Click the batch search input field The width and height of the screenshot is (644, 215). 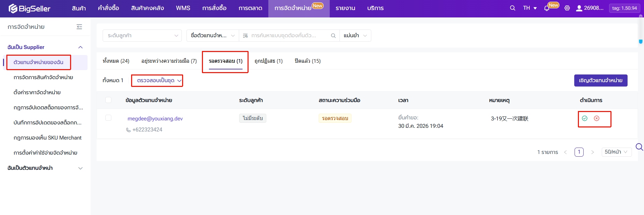[x=288, y=36]
